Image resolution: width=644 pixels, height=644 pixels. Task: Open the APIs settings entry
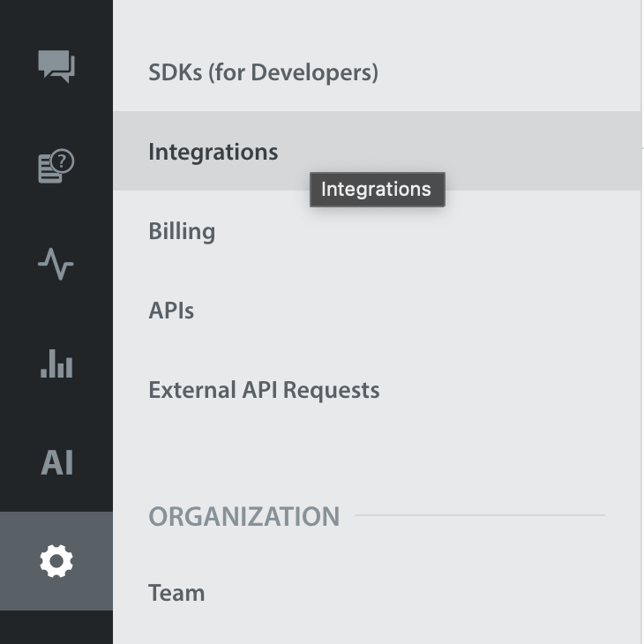tap(171, 311)
